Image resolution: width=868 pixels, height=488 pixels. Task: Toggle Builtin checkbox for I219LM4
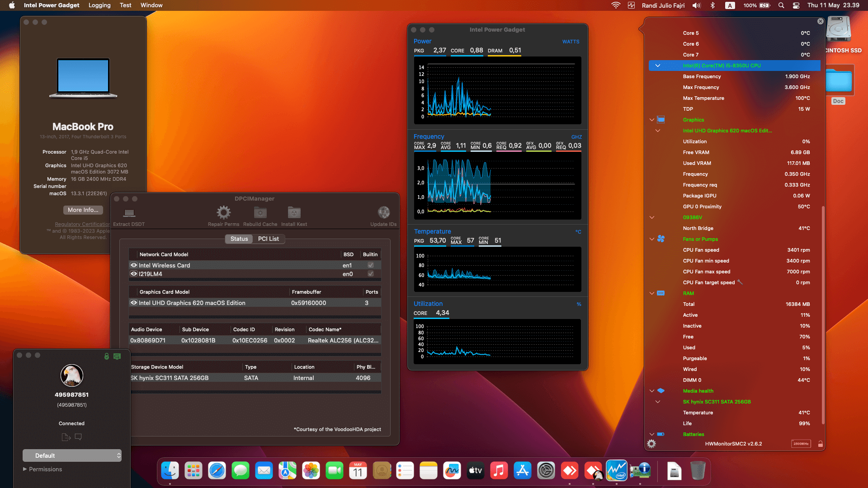(x=371, y=274)
